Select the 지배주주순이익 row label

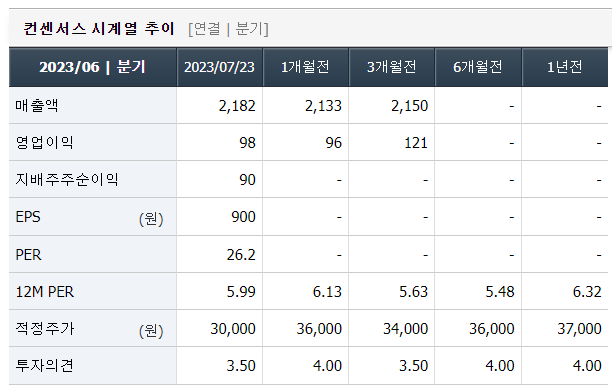coord(67,180)
